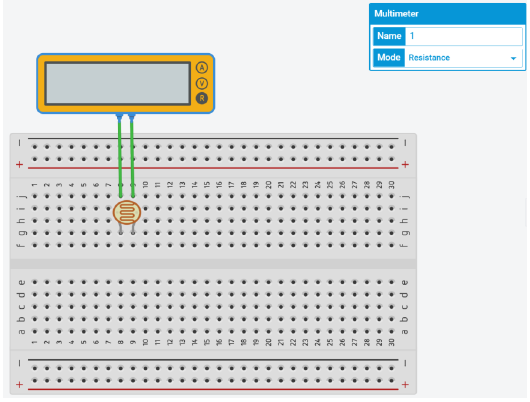Image resolution: width=530 pixels, height=402 pixels.
Task: Click column label 10 in the bottom numbering row
Action: (x=145, y=342)
